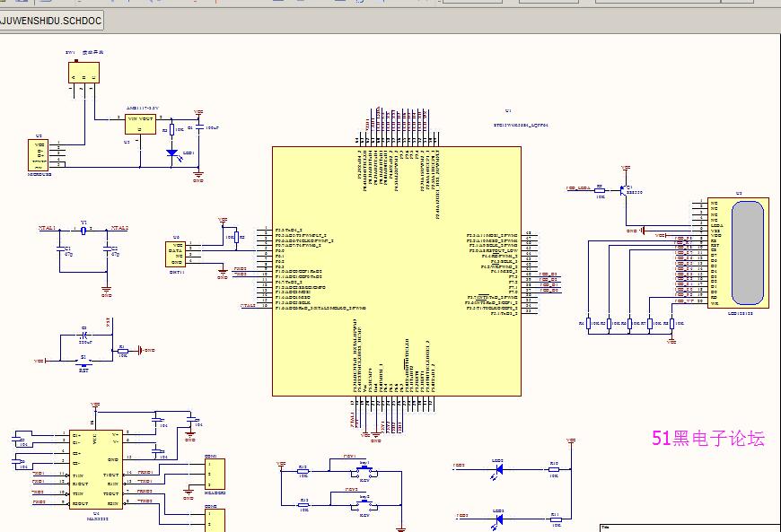This screenshot has width=781, height=532.
Task: Select the C3 capacitor in reset circuit
Action: click(x=84, y=336)
